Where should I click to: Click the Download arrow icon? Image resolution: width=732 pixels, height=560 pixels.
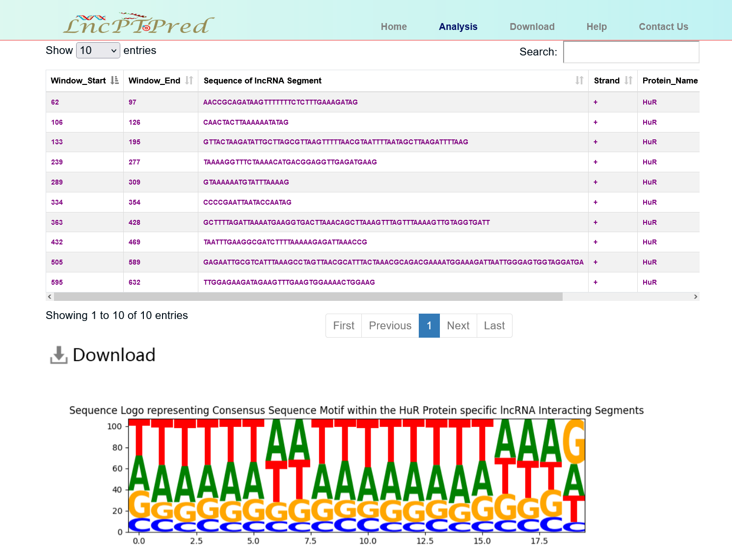[x=59, y=355]
